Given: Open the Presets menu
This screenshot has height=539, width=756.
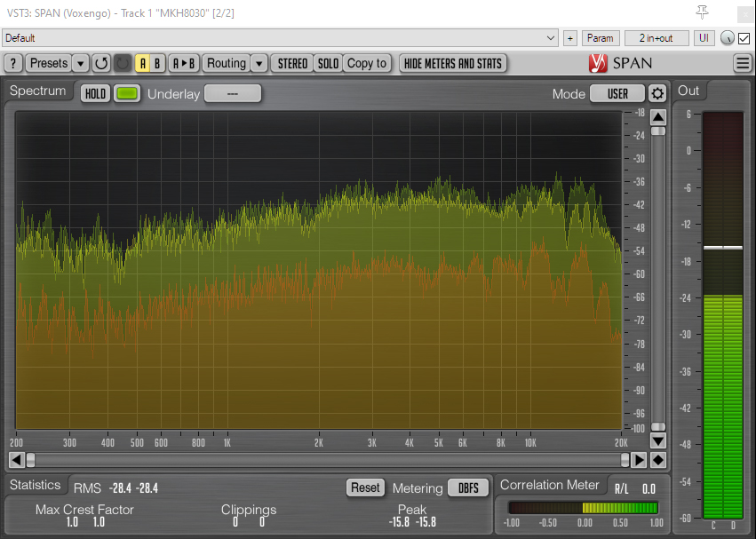Looking at the screenshot, I should click(48, 63).
